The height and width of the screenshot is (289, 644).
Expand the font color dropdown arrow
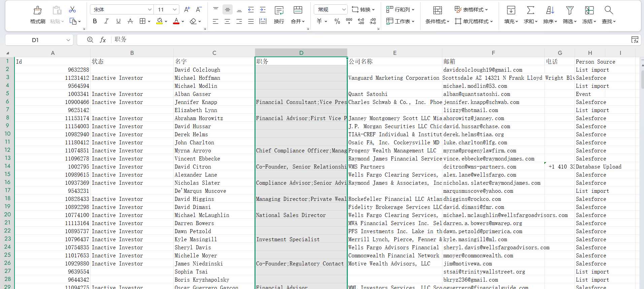click(183, 22)
